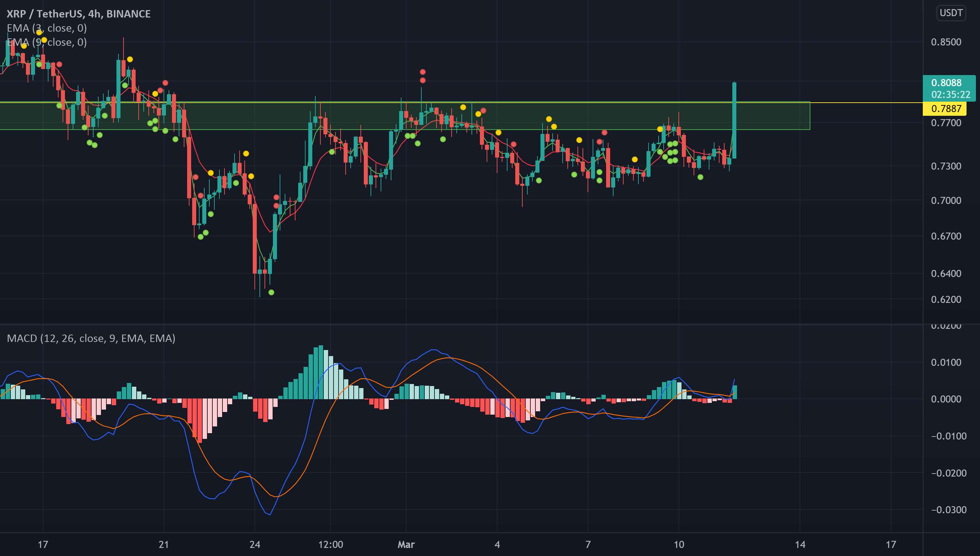Click the 0.7000 price axis label

tap(946, 201)
